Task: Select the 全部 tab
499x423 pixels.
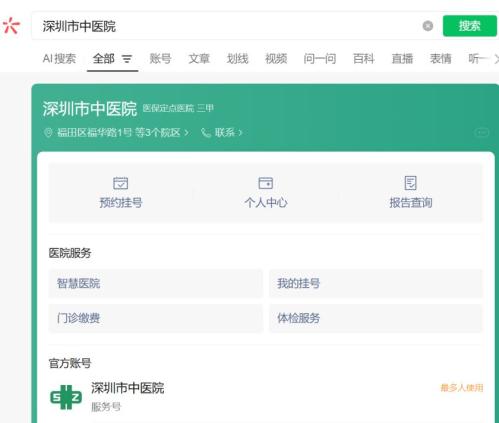Action: 104,59
